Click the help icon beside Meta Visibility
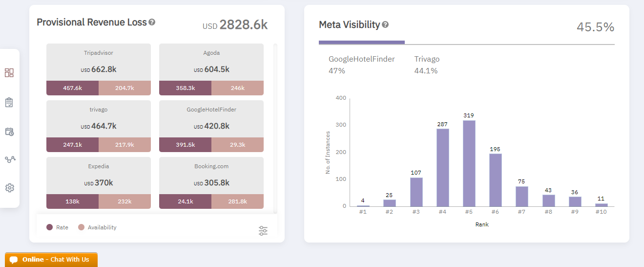 385,24
